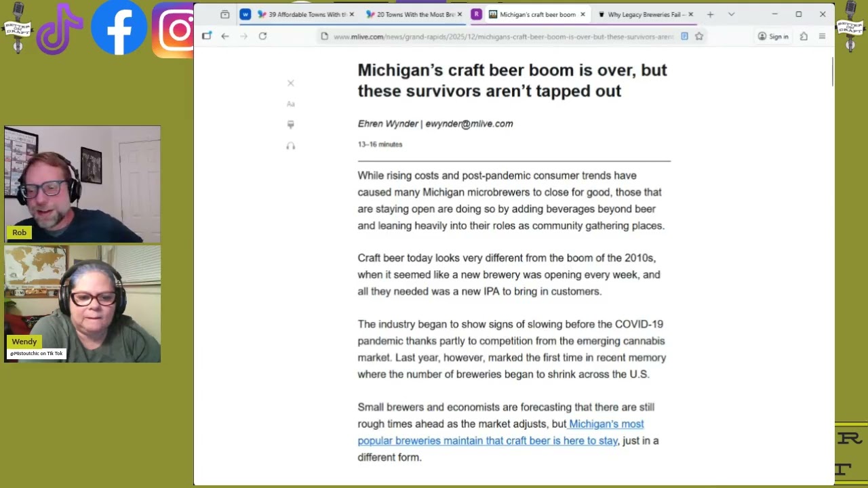
Task: Open reader view text and layout options
Action: 291,104
